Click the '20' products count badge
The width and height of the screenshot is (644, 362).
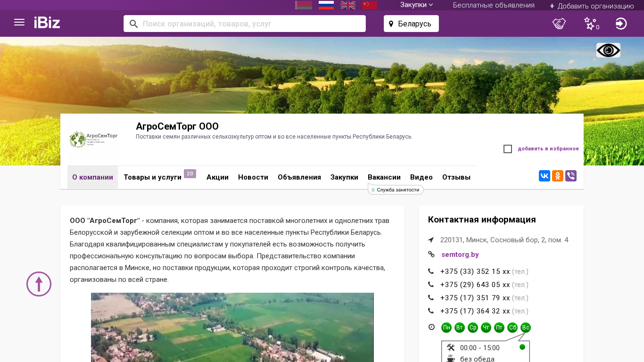190,173
